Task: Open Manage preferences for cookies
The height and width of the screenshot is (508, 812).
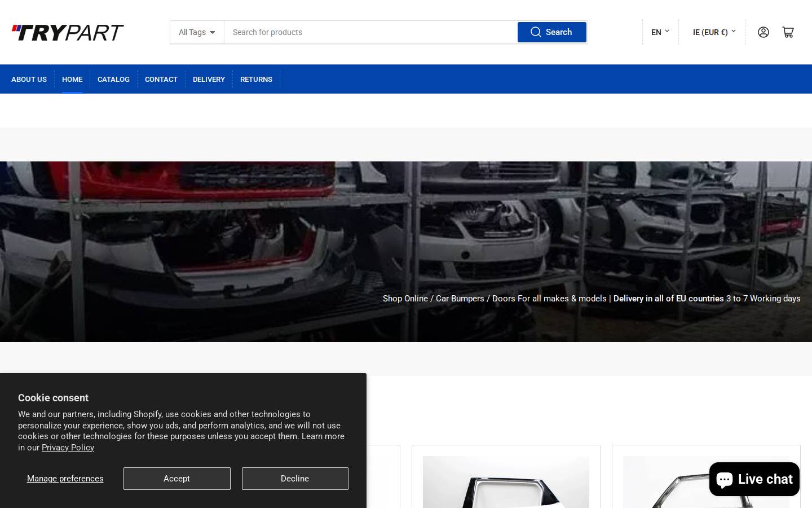Action: 65,479
